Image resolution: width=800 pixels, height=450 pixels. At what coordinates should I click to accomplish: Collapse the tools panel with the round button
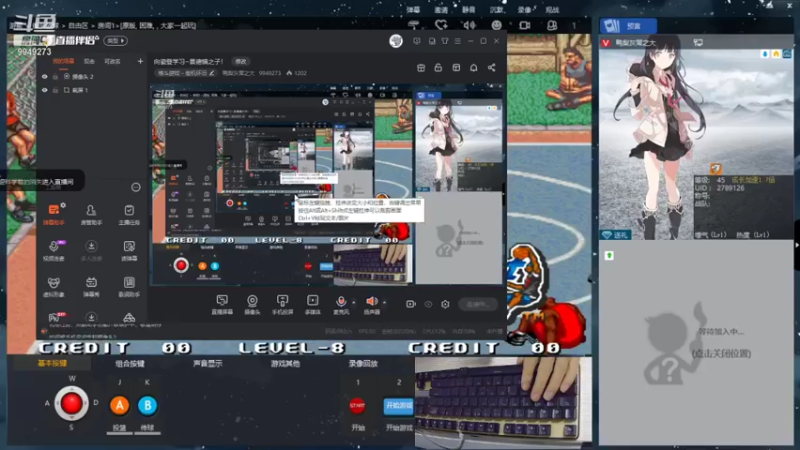pyautogui.click(x=136, y=187)
